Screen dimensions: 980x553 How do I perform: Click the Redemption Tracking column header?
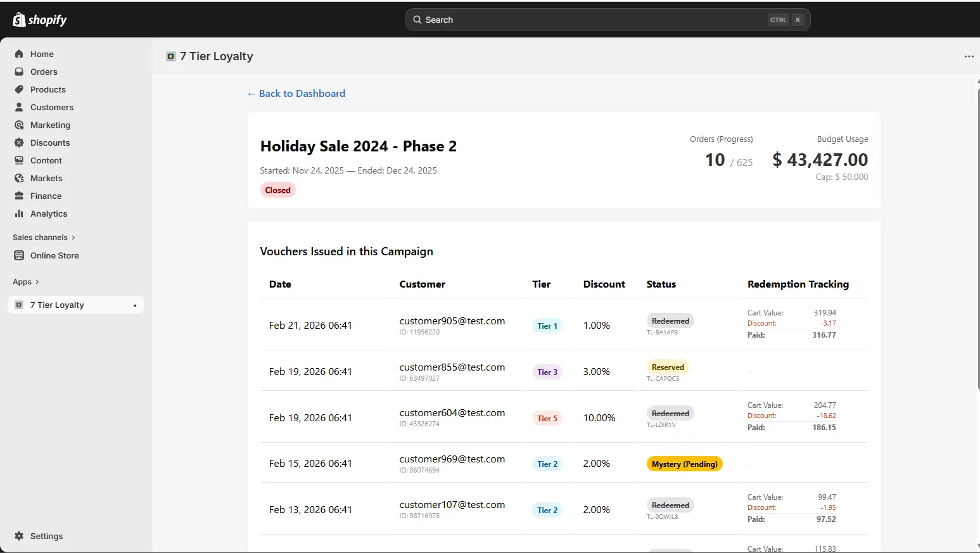[x=798, y=284]
